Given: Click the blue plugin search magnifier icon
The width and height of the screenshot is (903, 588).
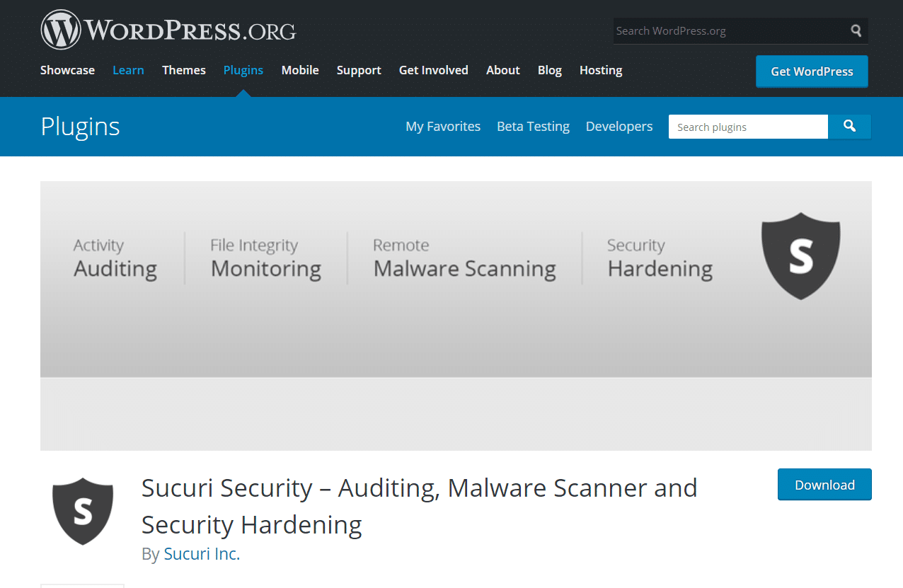Looking at the screenshot, I should tap(849, 126).
